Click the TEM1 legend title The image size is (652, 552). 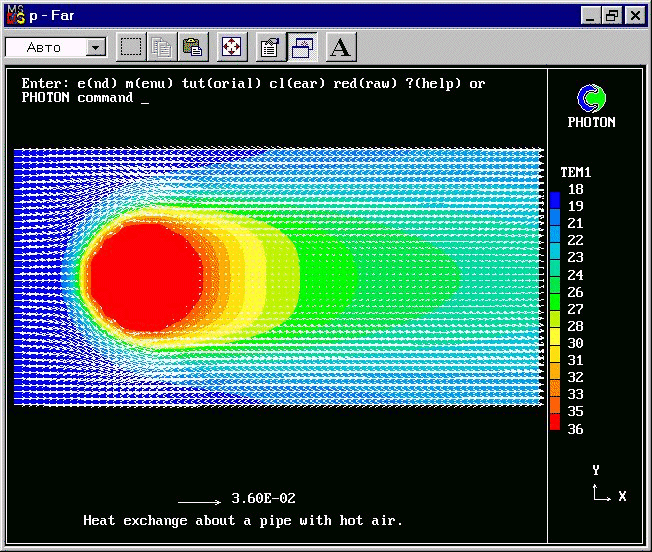(575, 172)
